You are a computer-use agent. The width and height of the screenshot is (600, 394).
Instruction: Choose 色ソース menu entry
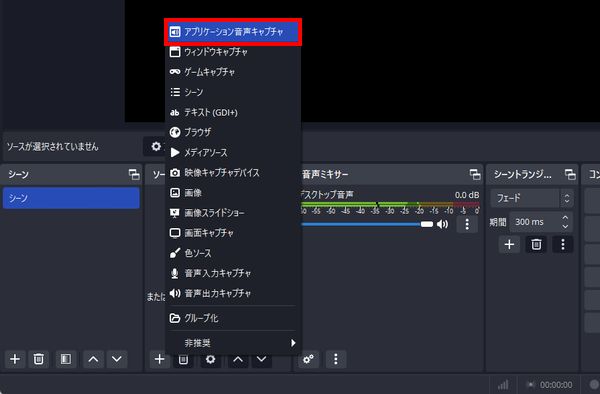233,253
